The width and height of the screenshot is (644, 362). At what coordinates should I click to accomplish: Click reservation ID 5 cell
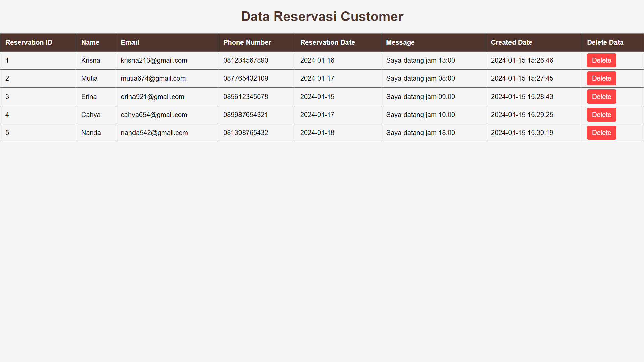(x=38, y=133)
